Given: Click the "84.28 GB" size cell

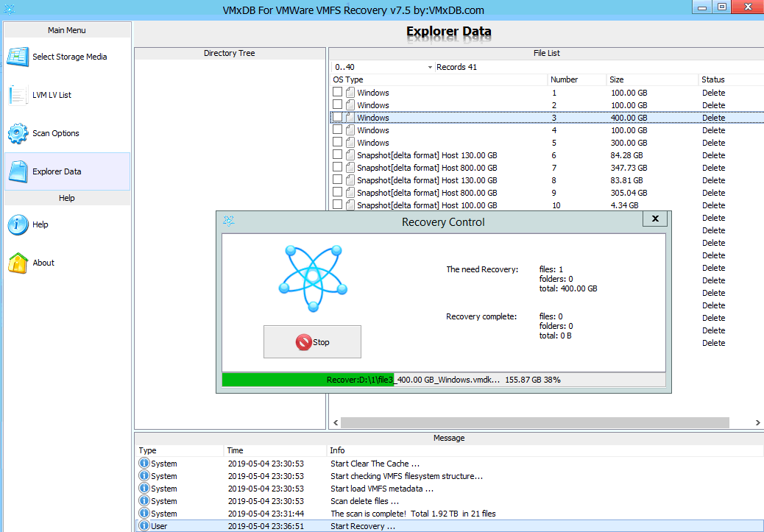Looking at the screenshot, I should [626, 155].
